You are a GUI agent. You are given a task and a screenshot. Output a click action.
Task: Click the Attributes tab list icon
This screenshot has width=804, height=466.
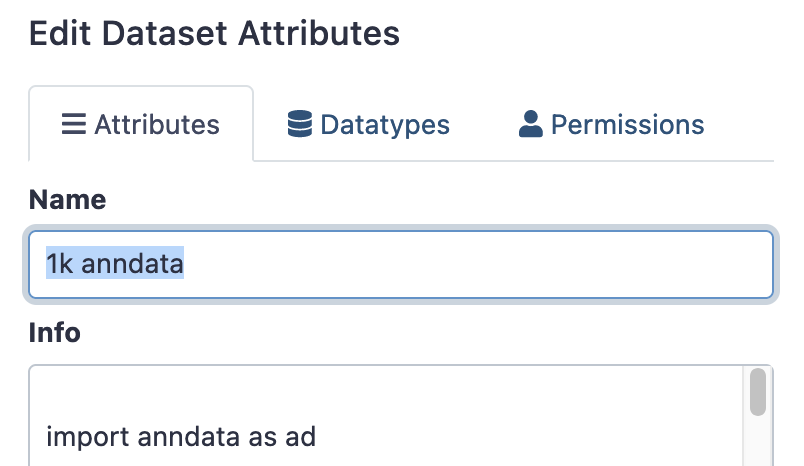(x=73, y=125)
